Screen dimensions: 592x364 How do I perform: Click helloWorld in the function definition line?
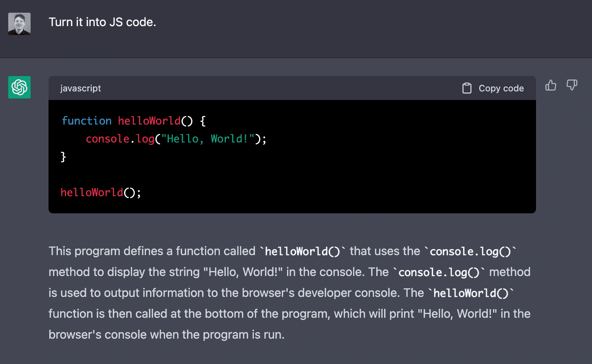(149, 121)
